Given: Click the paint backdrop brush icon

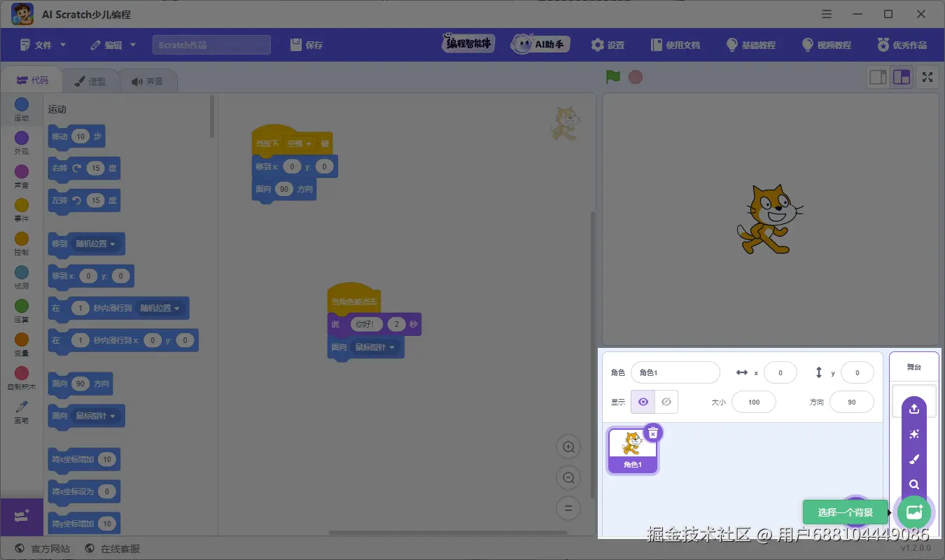Looking at the screenshot, I should pos(913,459).
